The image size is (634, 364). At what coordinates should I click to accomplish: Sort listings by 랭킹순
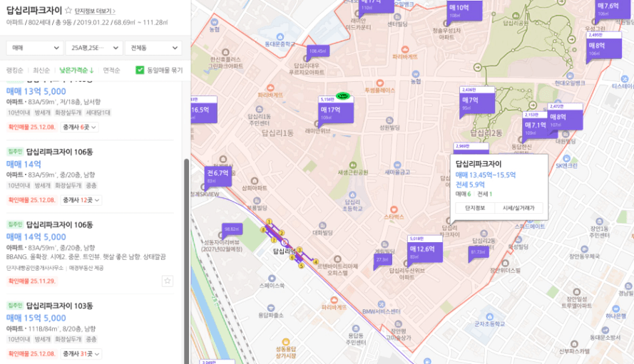[15, 71]
